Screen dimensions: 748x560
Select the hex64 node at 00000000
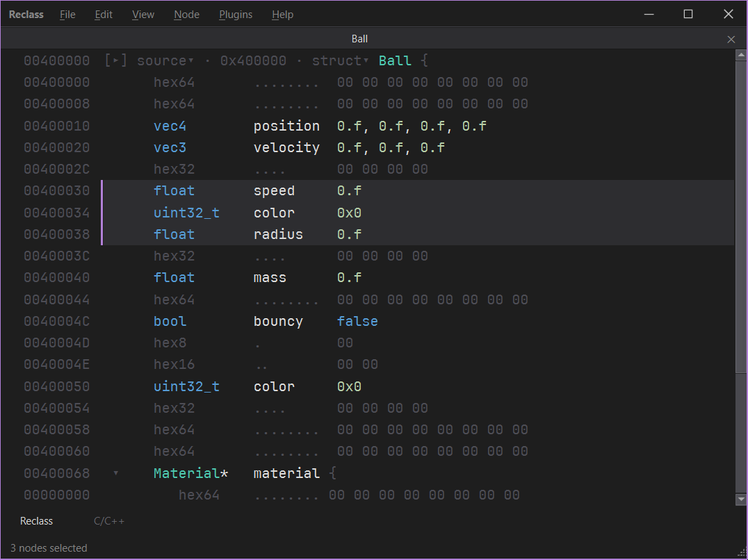199,495
